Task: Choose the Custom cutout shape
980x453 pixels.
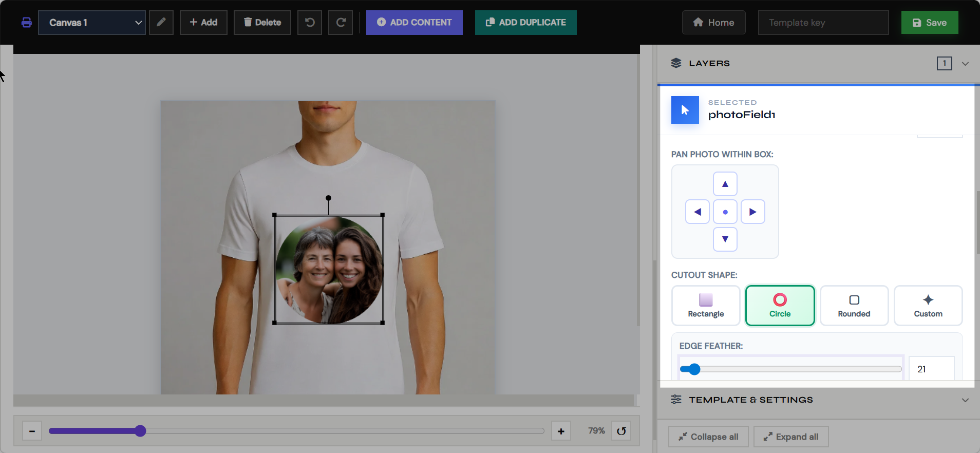Action: coord(928,306)
